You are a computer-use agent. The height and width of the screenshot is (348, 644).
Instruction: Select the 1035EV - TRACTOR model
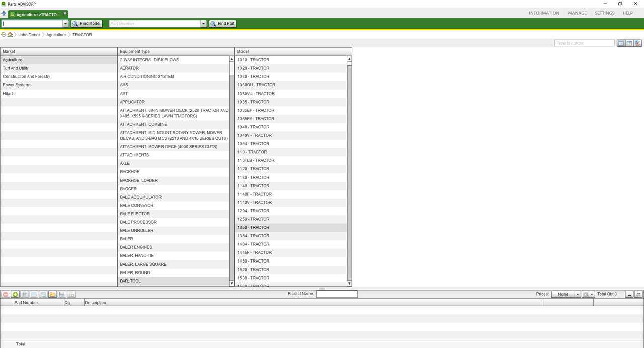[x=291, y=119]
